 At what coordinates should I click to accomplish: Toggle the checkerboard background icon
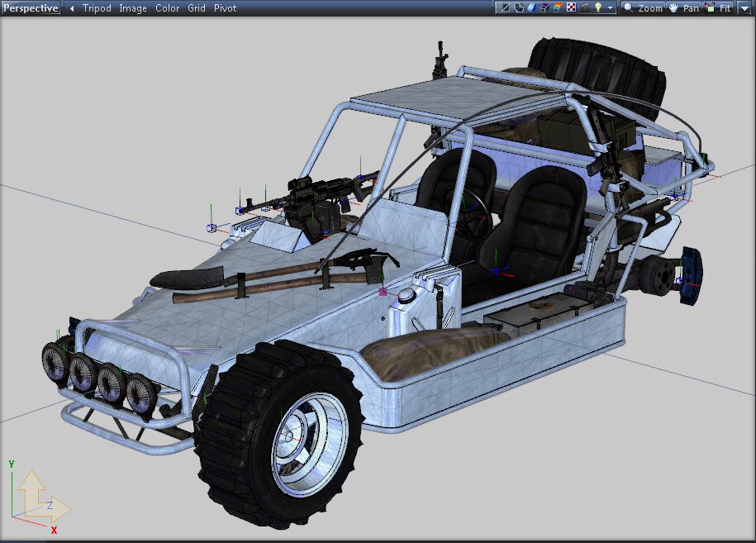coord(571,8)
